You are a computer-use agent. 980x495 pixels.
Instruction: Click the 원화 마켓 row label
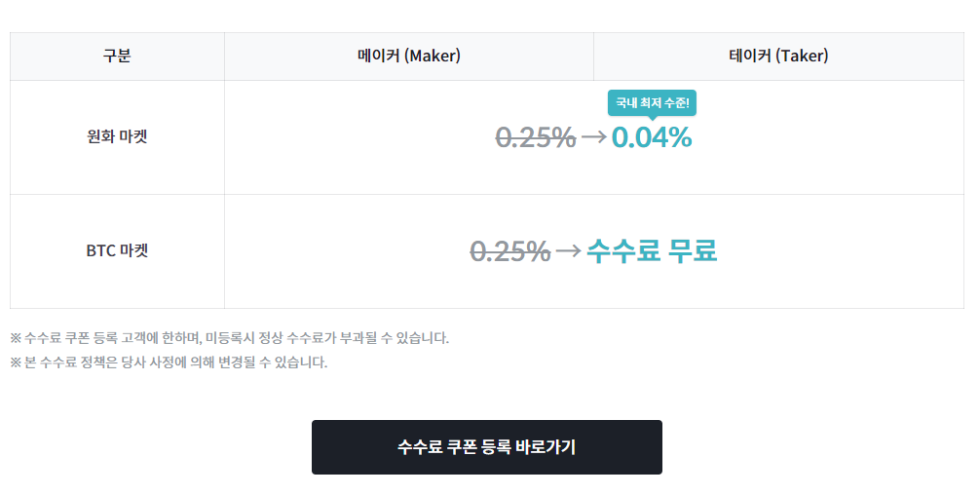click(117, 136)
